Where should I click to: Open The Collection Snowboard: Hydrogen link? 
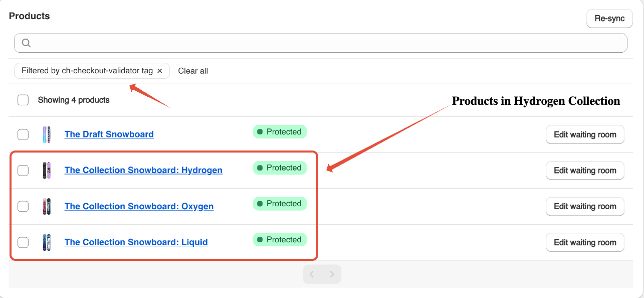click(143, 170)
